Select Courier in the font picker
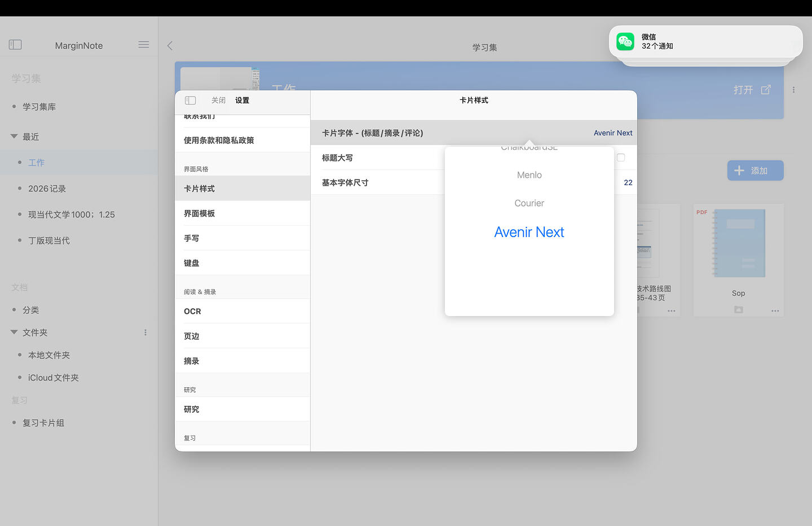 (529, 203)
